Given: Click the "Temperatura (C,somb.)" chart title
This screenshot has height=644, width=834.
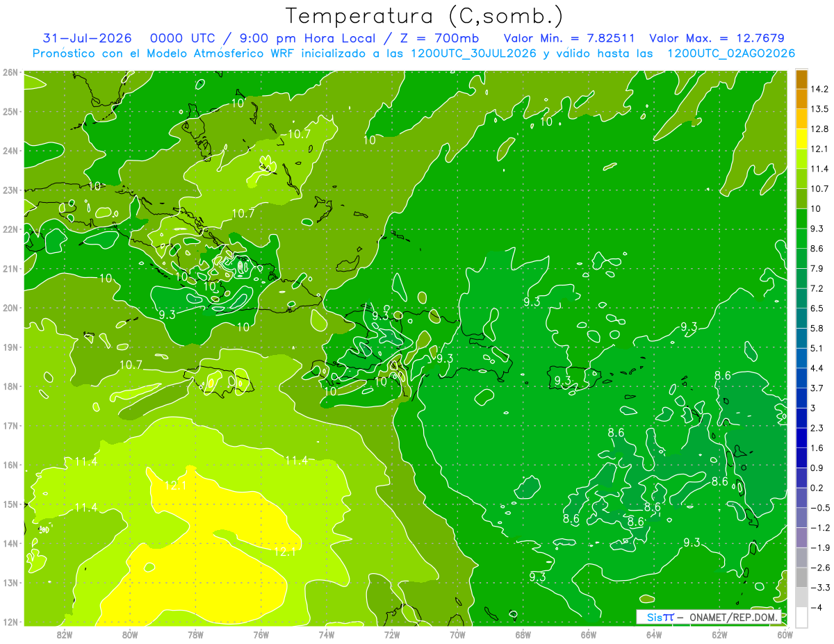Looking at the screenshot, I should pos(424,16).
